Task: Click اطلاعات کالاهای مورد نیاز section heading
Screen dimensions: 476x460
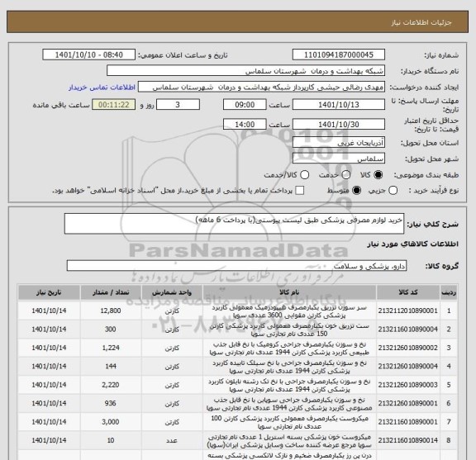Action: 413,244
